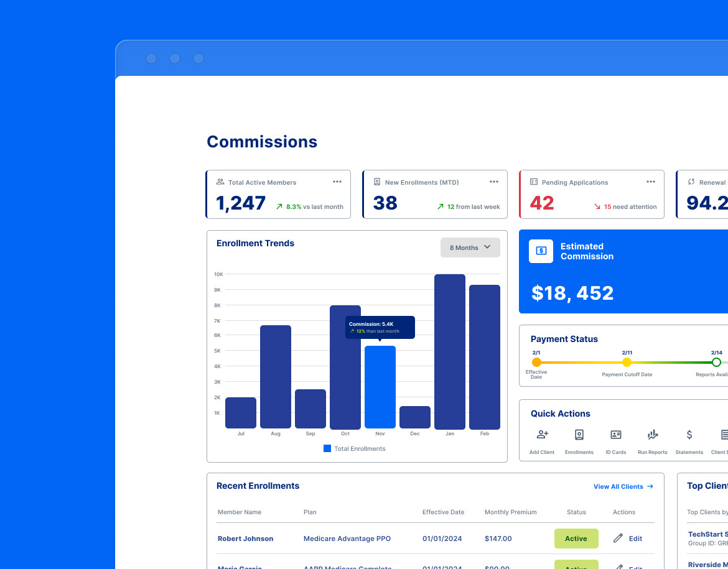Follow the View All Clients link
The height and width of the screenshot is (569, 728).
tap(623, 486)
